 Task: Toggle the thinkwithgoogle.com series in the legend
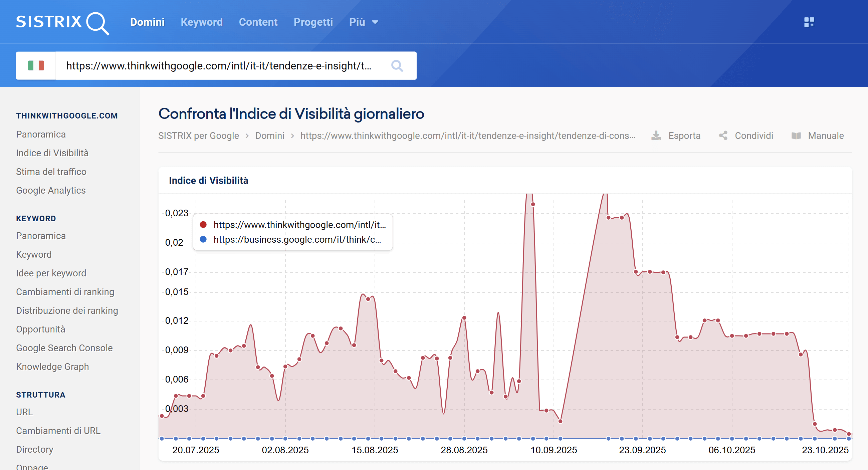point(299,225)
